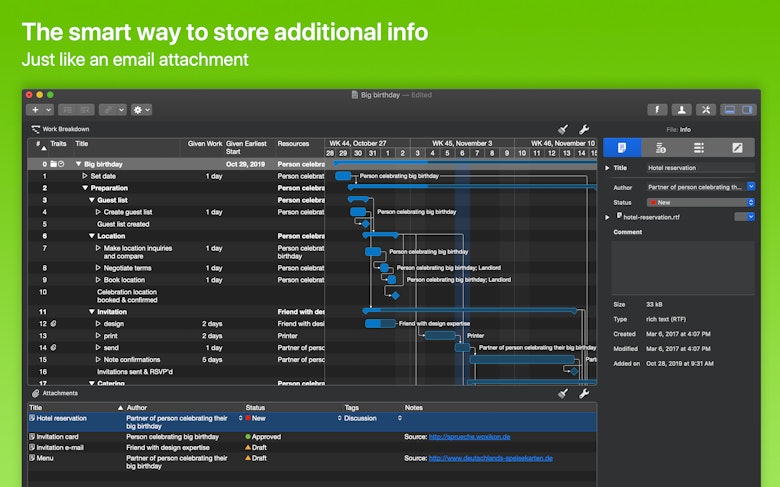
Task: Click the design task Gantt bar
Action: pos(380,323)
